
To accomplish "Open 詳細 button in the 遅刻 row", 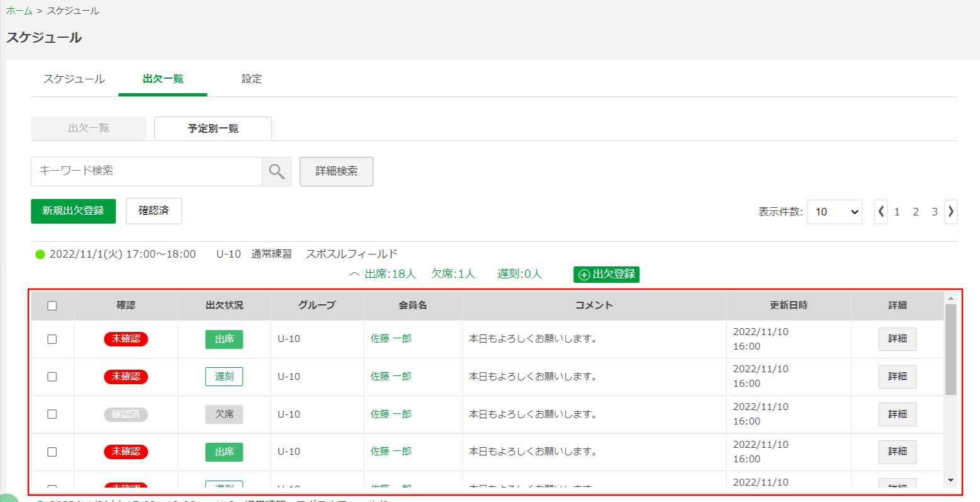I will click(898, 377).
